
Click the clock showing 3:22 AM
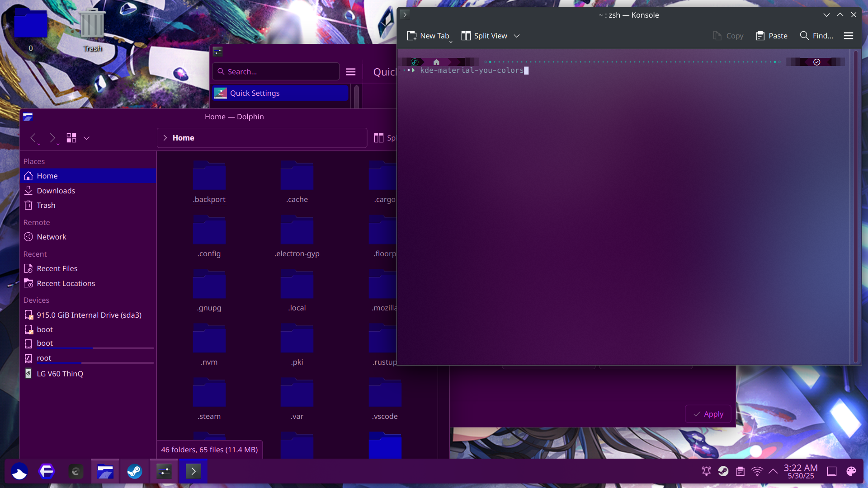pos(801,471)
